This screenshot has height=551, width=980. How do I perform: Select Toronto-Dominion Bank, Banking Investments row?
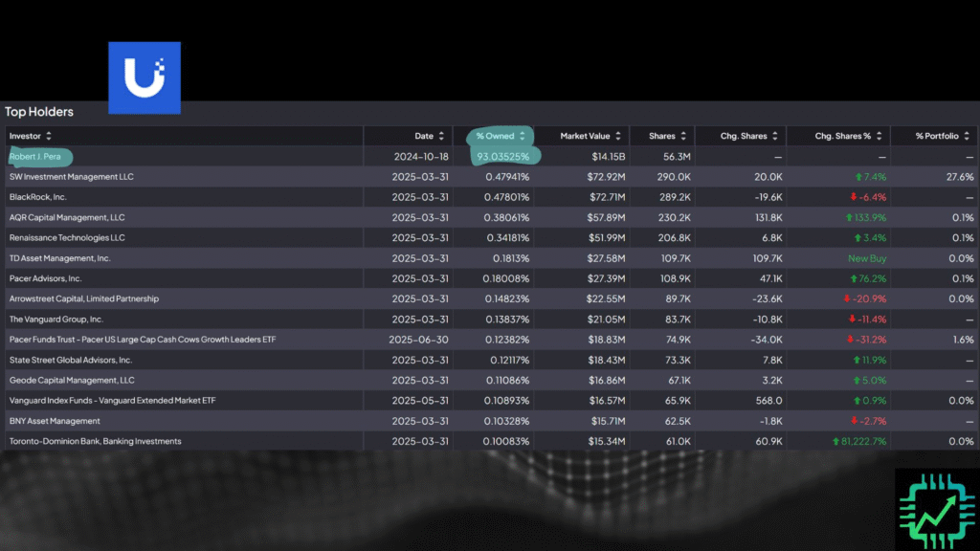[490, 441]
